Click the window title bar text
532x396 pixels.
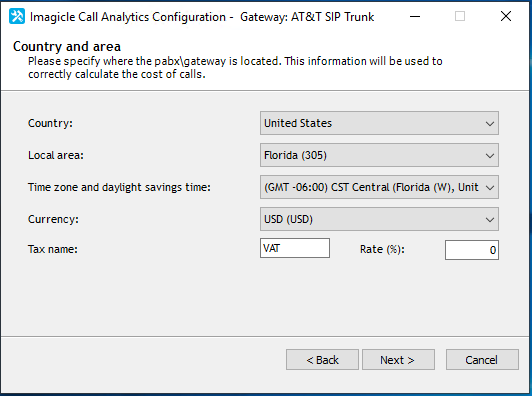202,17
